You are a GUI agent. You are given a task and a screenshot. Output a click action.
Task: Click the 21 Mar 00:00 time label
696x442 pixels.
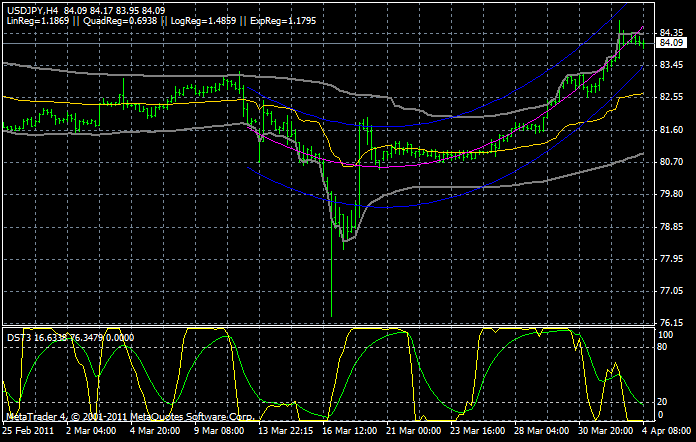point(414,431)
